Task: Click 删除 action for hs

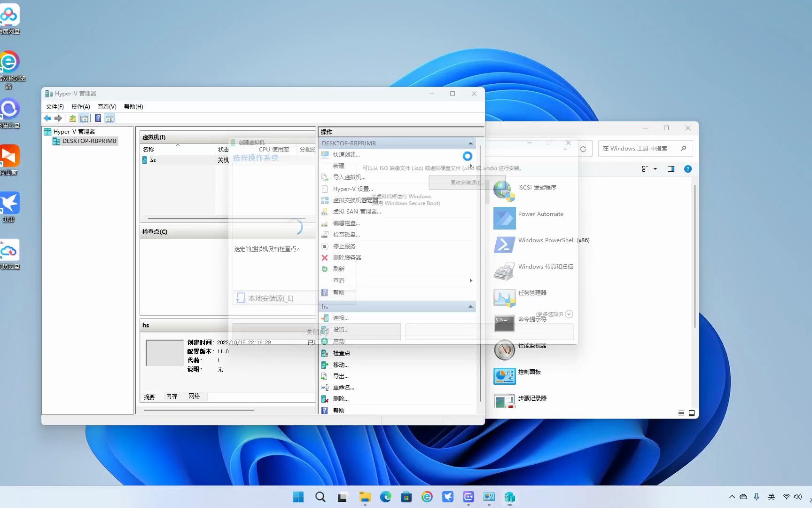Action: point(341,399)
